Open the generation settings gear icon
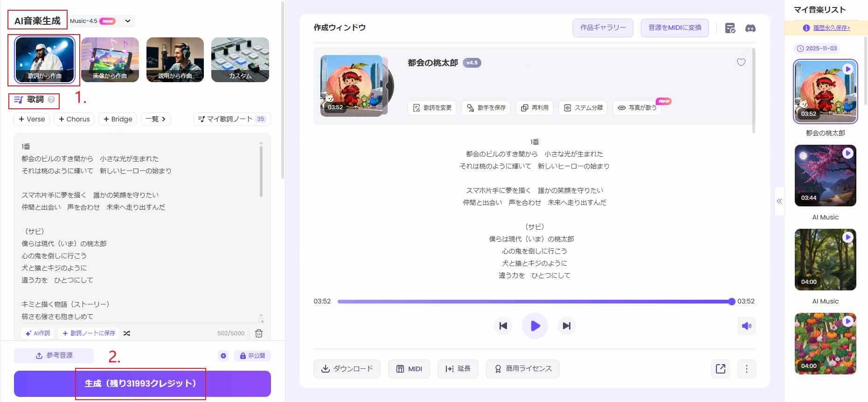 [223, 356]
